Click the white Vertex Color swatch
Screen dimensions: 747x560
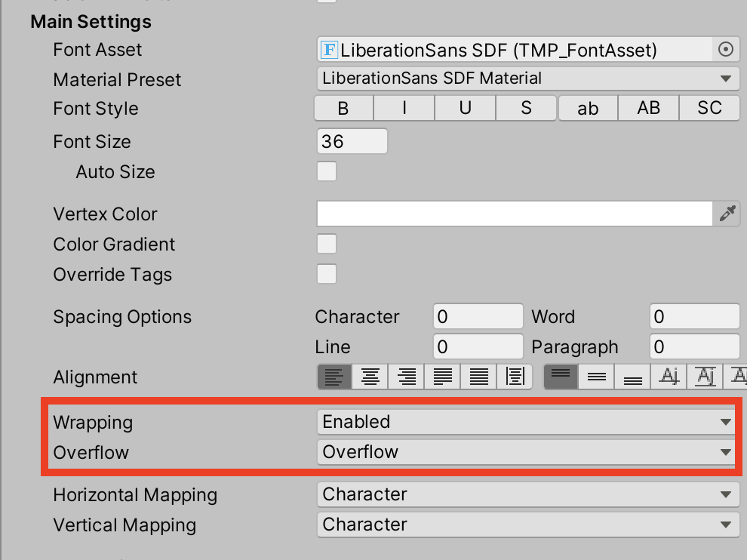click(x=515, y=214)
